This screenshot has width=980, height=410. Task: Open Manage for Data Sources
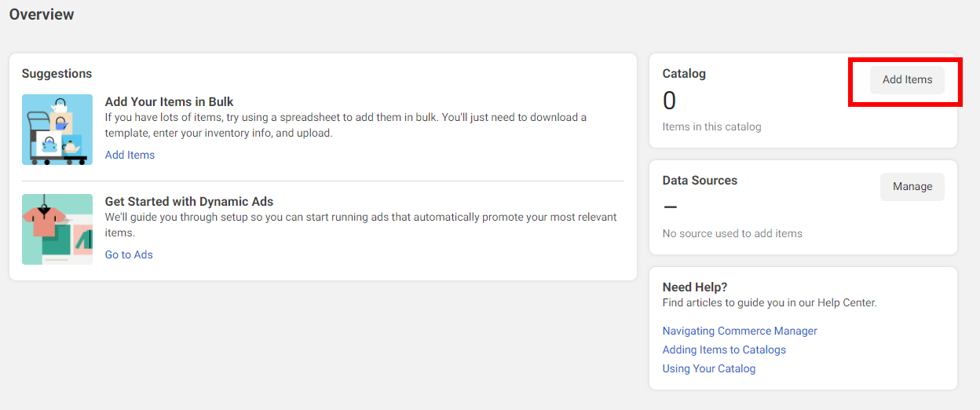coord(912,186)
